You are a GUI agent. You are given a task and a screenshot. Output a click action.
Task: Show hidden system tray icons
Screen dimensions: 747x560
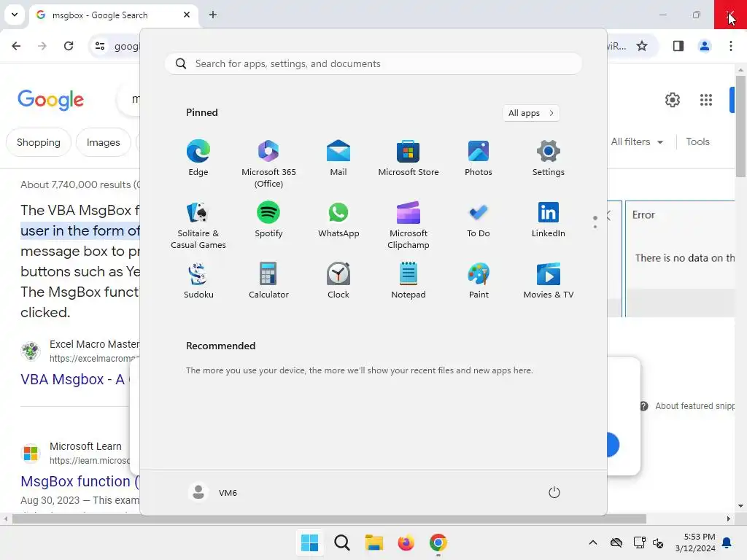[592, 542]
